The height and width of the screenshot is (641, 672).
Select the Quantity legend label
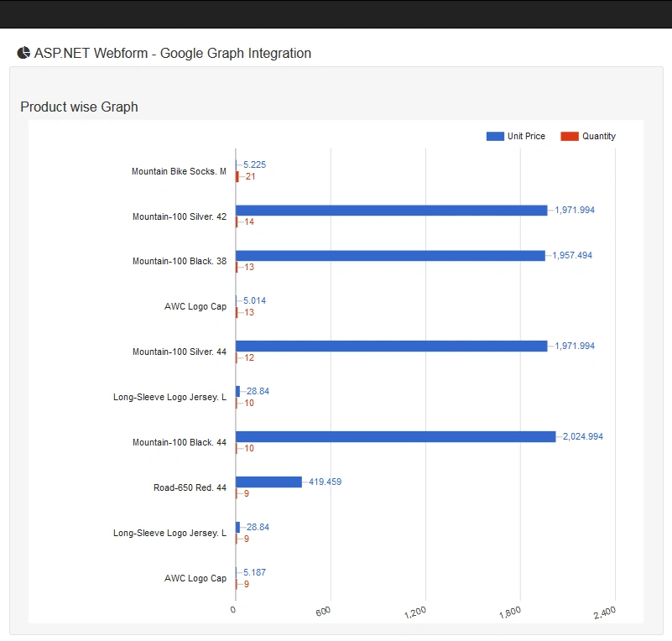(x=599, y=136)
